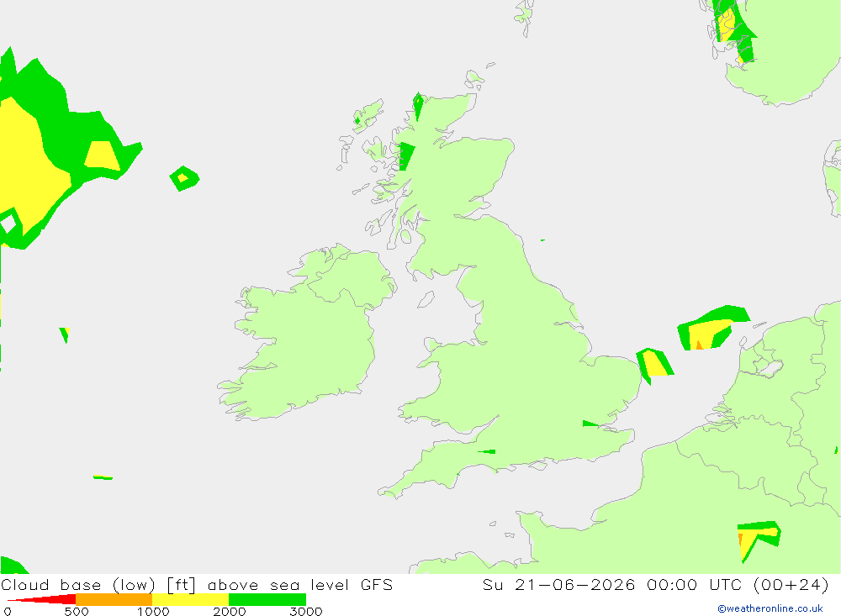Click the 'Cloud base (low) [ft]' title text
Viewport: 841px width, 616px height.
click(98, 585)
